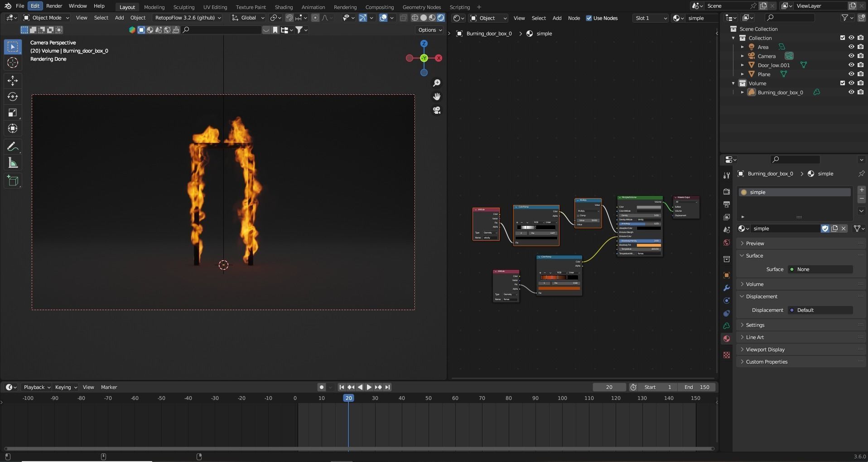868x462 pixels.
Task: Open the Global transform orientation dropdown
Action: (248, 18)
